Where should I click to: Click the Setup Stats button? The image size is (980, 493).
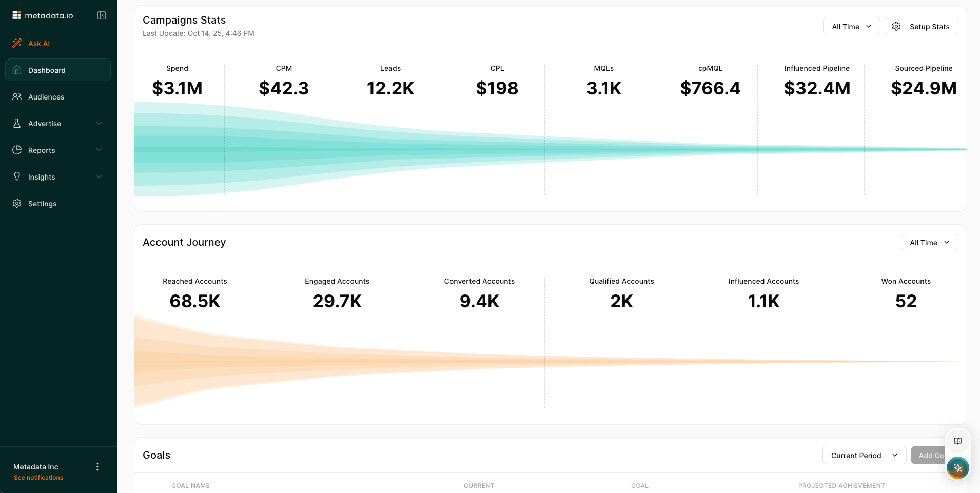921,27
